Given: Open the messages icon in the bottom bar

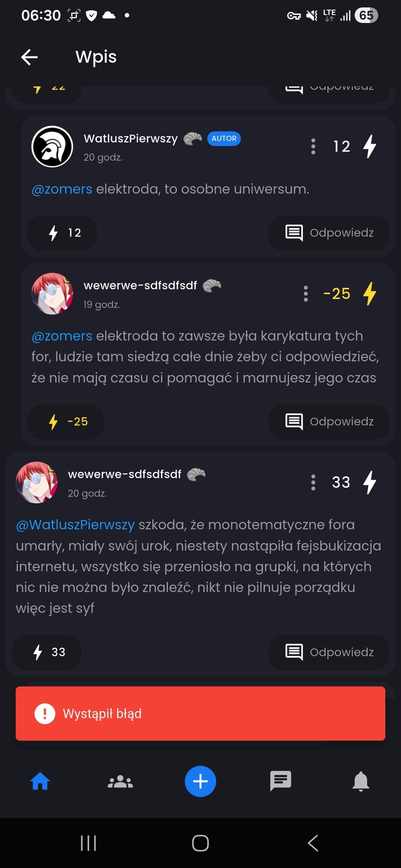Looking at the screenshot, I should coord(281,781).
